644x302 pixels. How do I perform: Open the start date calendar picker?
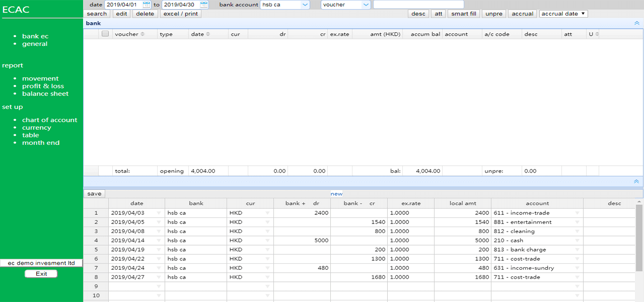147,5
